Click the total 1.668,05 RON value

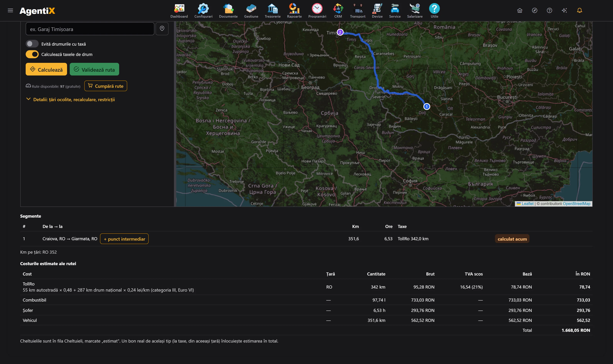click(x=576, y=330)
